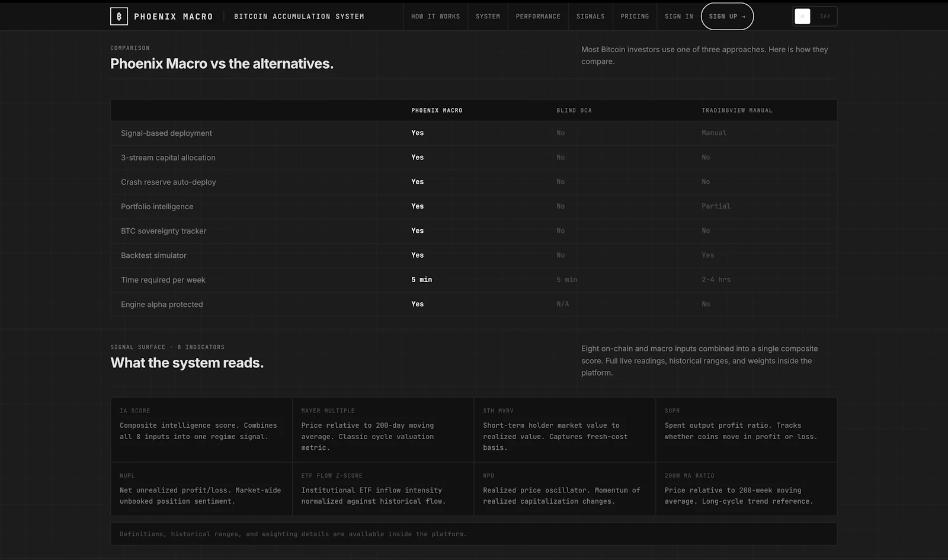
Task: Open the NUPL indicator card
Action: pyautogui.click(x=201, y=489)
